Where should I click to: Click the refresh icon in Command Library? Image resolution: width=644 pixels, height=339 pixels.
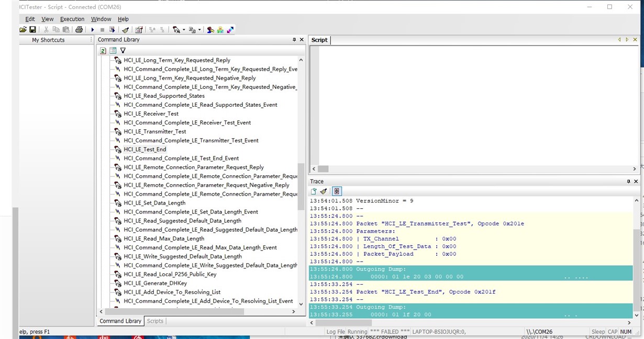pyautogui.click(x=103, y=51)
